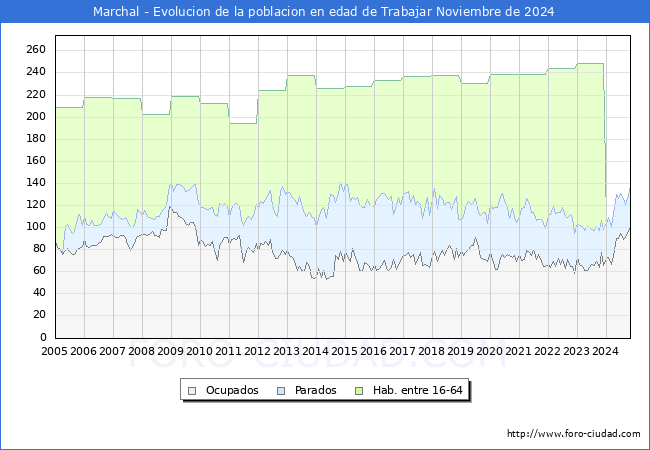Click the 2020 x-axis label
The width and height of the screenshot is (650, 450).
[x=490, y=351]
